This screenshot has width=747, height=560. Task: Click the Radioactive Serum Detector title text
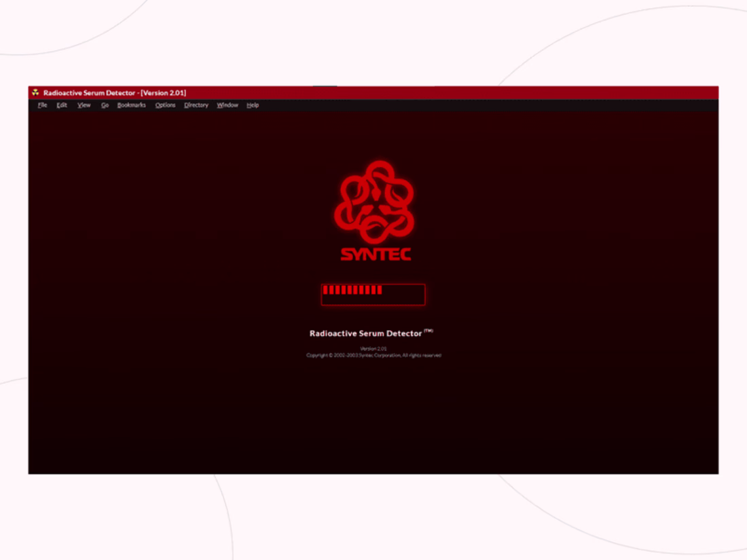coord(365,333)
